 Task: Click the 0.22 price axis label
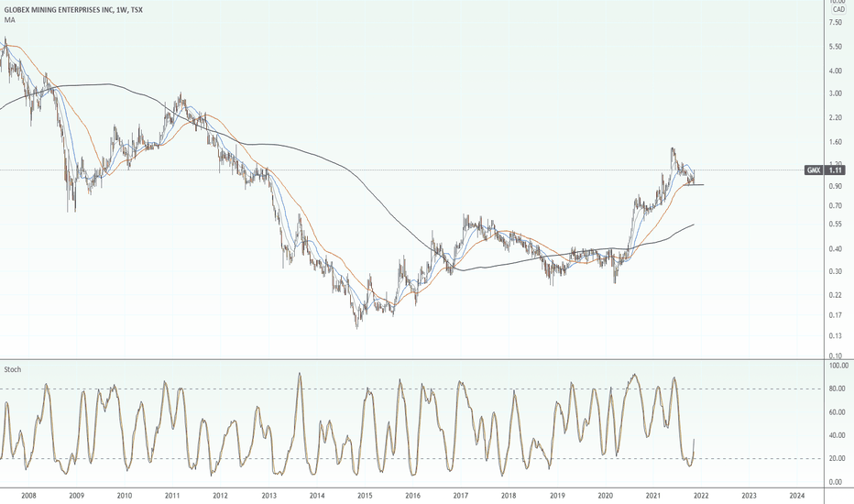click(835, 295)
